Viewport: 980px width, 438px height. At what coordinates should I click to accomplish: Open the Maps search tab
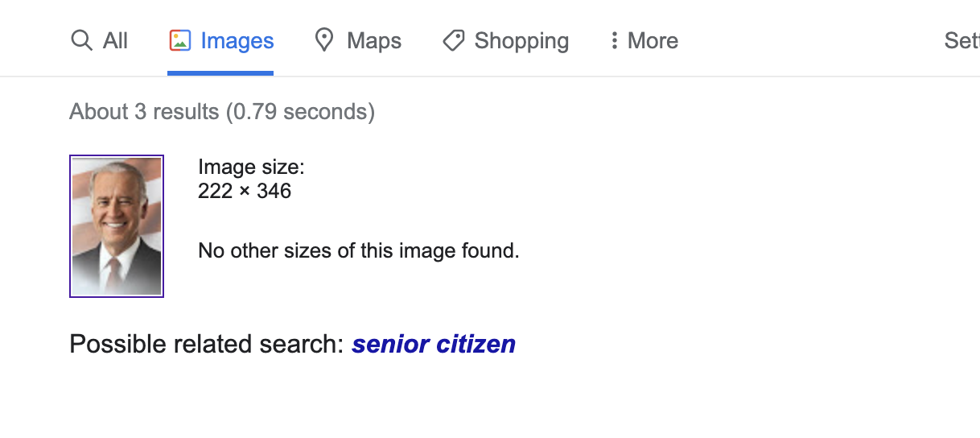[373, 41]
